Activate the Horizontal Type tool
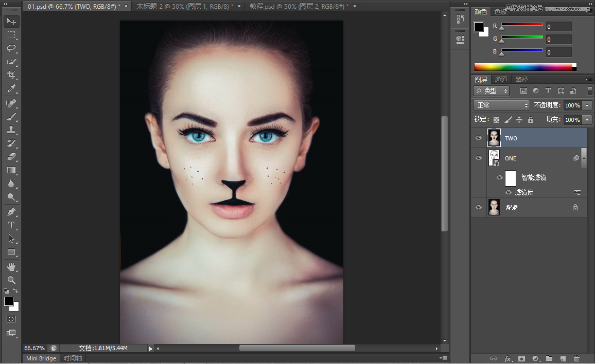Screen dimensions: 595x364 [11, 225]
